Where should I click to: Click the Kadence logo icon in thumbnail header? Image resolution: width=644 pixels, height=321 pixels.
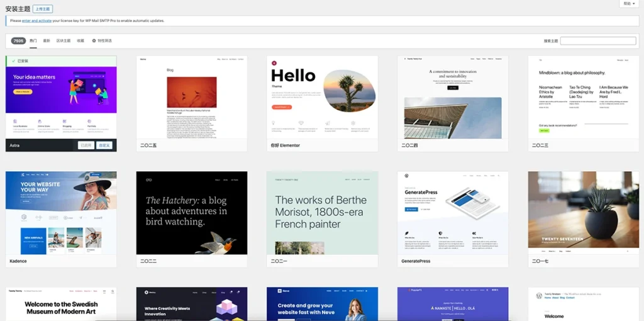tap(23, 175)
